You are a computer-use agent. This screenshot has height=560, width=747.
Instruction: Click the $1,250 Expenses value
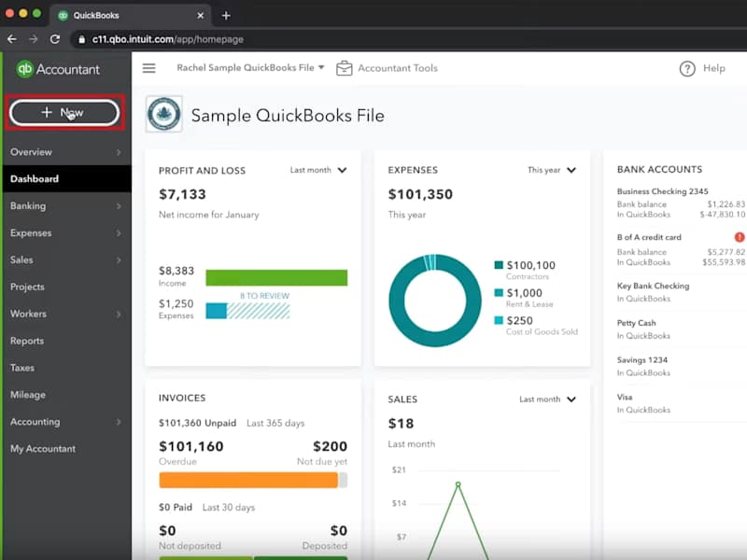click(176, 304)
